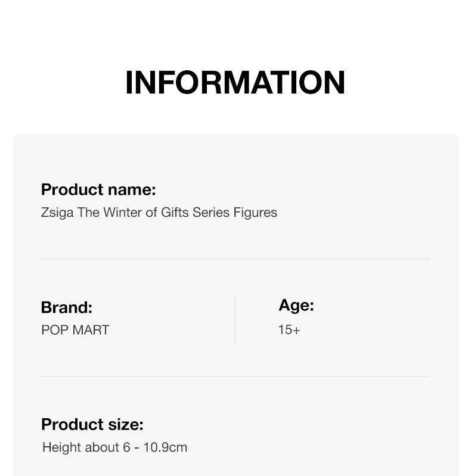This screenshot has height=476, width=471.
Task: Click the "Brand:" label
Action: pyautogui.click(x=67, y=307)
